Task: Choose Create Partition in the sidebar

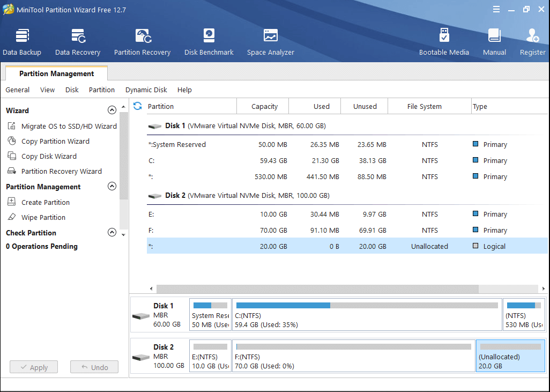Action: click(x=46, y=202)
